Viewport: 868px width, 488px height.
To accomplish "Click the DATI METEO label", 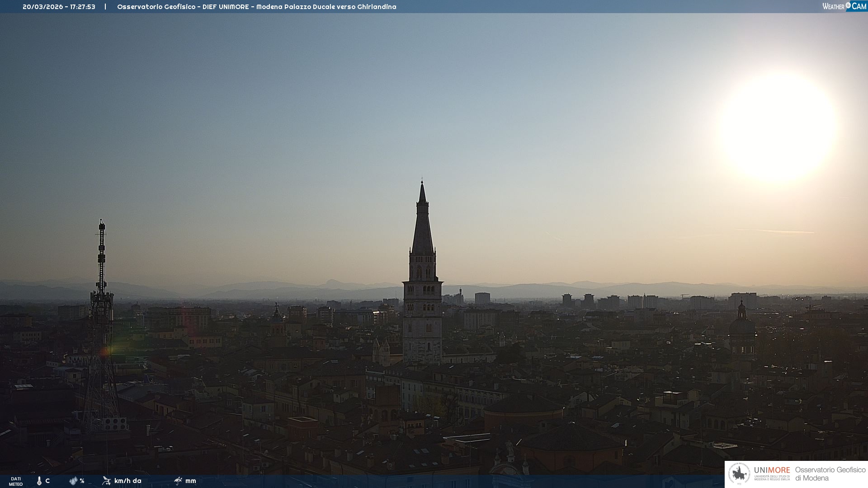I will pos(16,481).
